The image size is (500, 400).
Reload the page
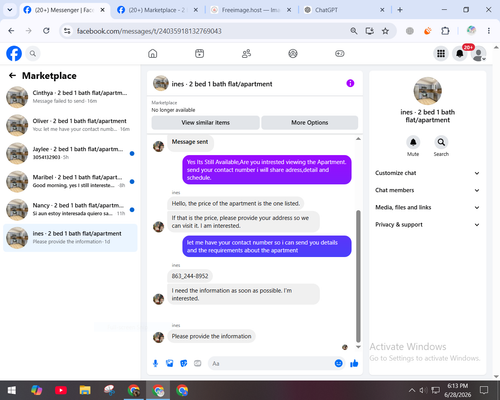(x=46, y=31)
